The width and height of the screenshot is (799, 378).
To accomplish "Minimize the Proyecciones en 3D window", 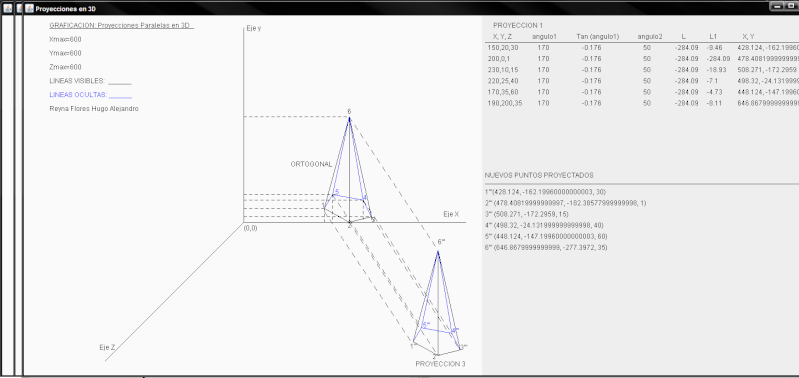I will click(777, 6).
